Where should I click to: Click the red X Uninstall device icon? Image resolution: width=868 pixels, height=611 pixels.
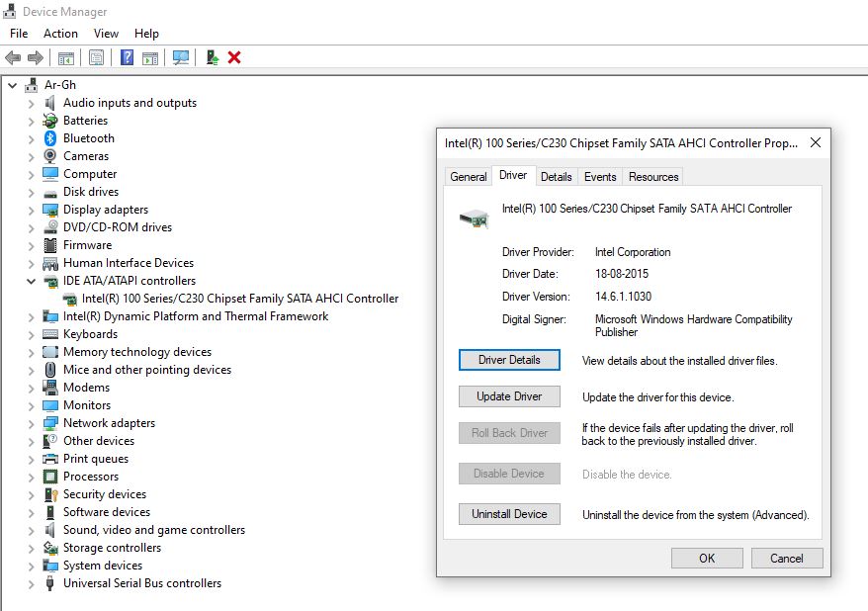234,57
